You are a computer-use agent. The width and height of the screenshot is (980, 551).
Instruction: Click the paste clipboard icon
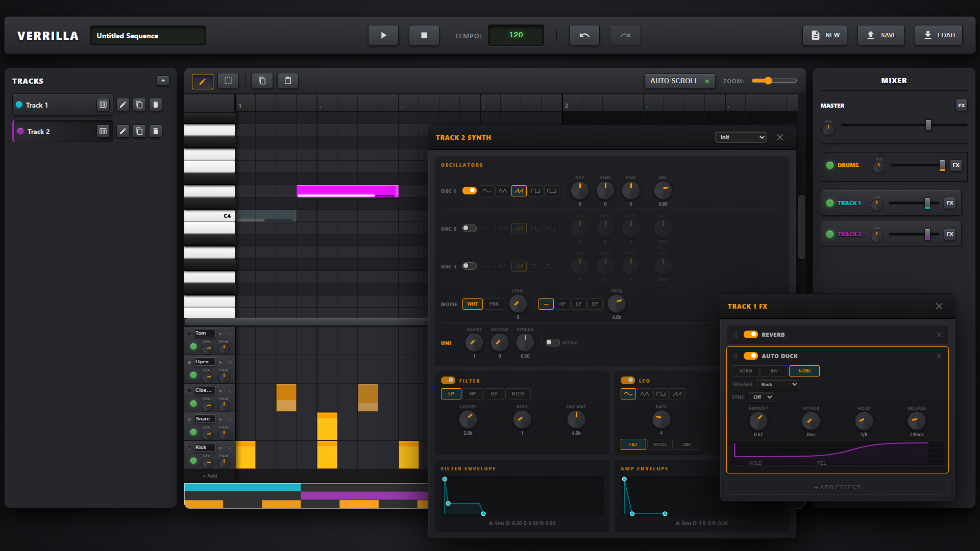tap(288, 81)
